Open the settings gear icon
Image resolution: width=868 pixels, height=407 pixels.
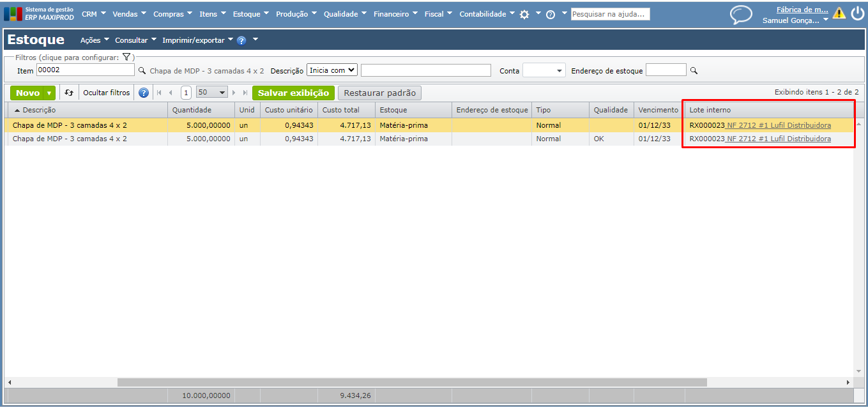click(x=524, y=14)
